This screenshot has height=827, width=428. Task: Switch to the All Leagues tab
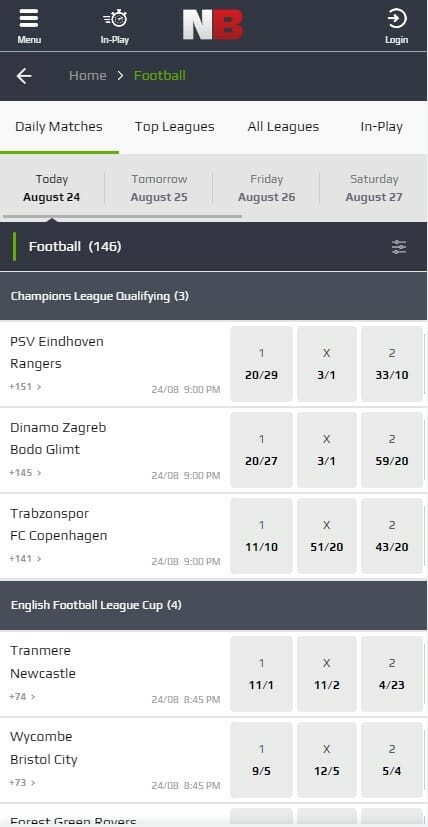(283, 127)
